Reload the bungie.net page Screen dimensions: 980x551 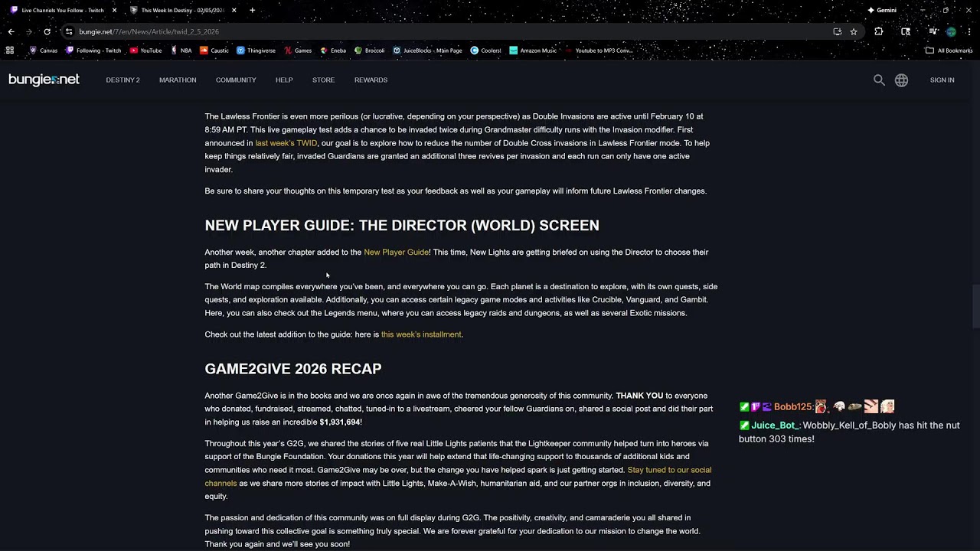(x=47, y=31)
